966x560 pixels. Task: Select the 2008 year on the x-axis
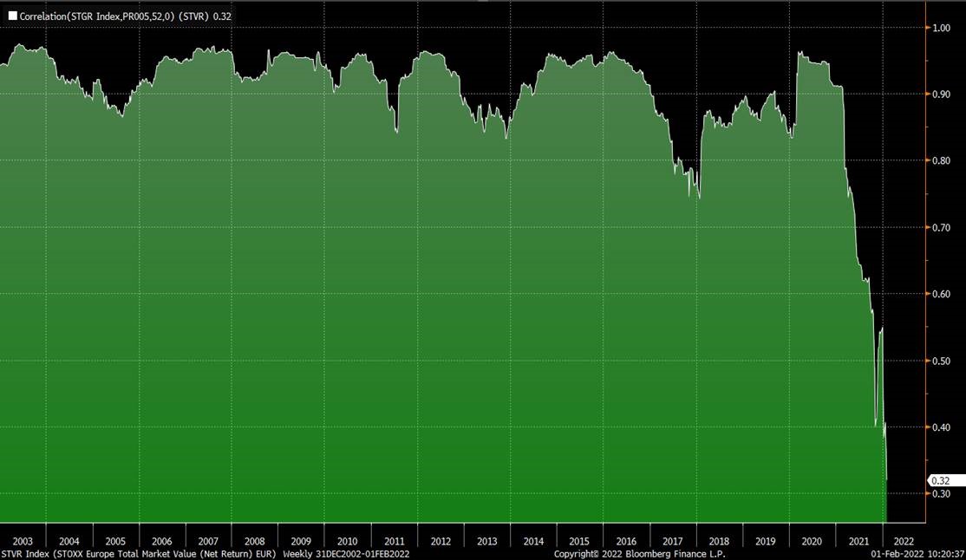click(254, 540)
